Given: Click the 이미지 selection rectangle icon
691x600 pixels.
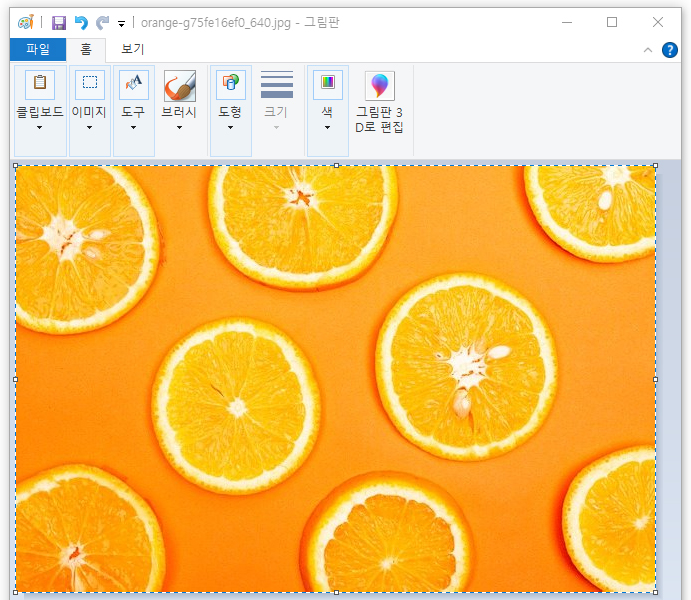Looking at the screenshot, I should tap(90, 84).
